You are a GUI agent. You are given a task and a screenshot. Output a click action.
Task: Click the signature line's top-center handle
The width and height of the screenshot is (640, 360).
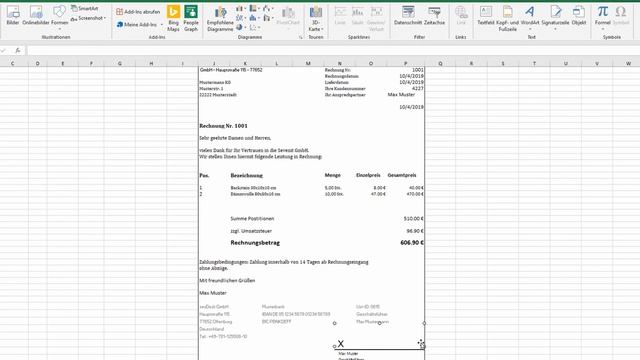click(x=379, y=323)
